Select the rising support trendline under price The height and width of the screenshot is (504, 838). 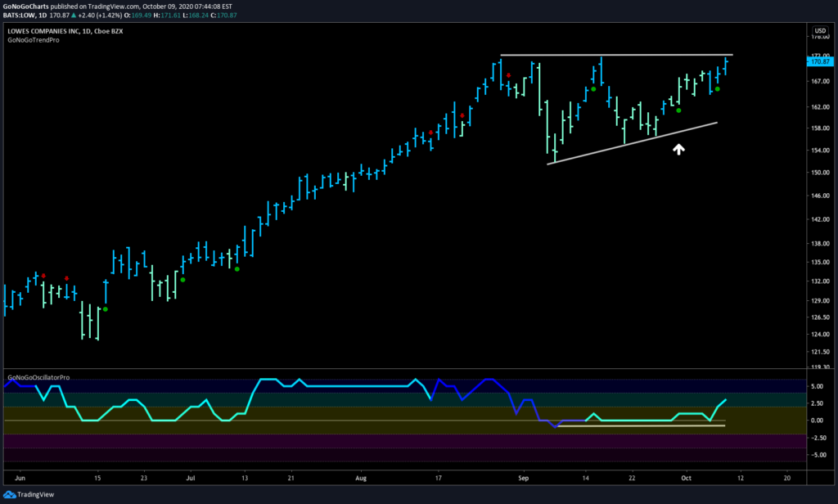point(633,143)
